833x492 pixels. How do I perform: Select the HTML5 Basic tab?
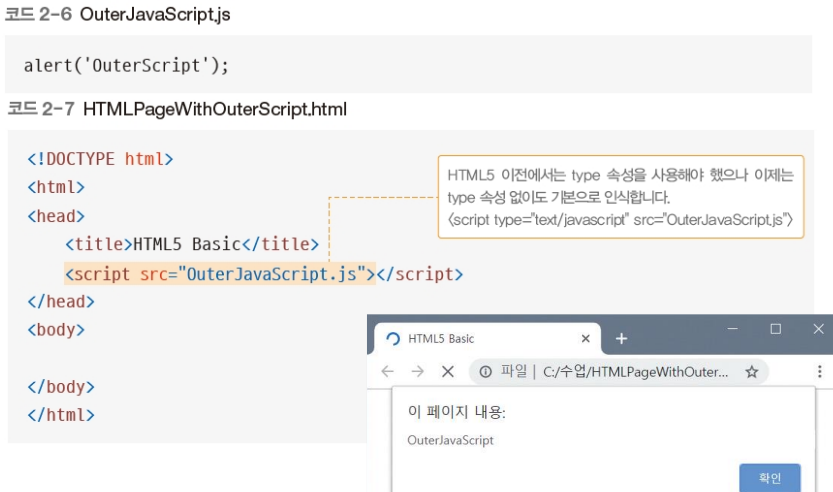[488, 338]
